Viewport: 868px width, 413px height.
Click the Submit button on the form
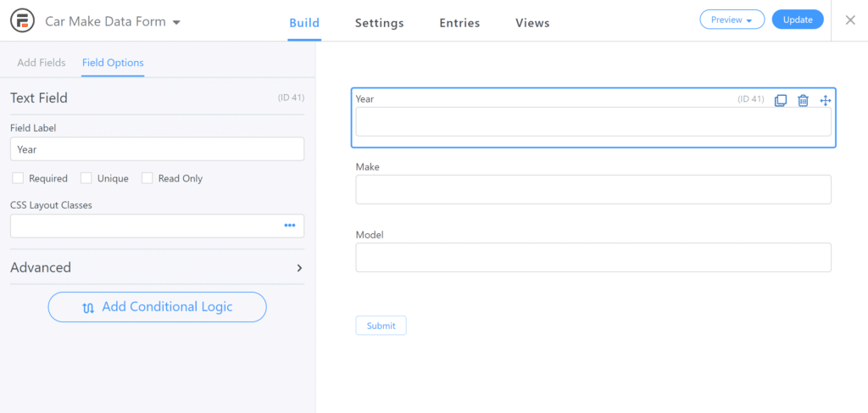coord(381,326)
